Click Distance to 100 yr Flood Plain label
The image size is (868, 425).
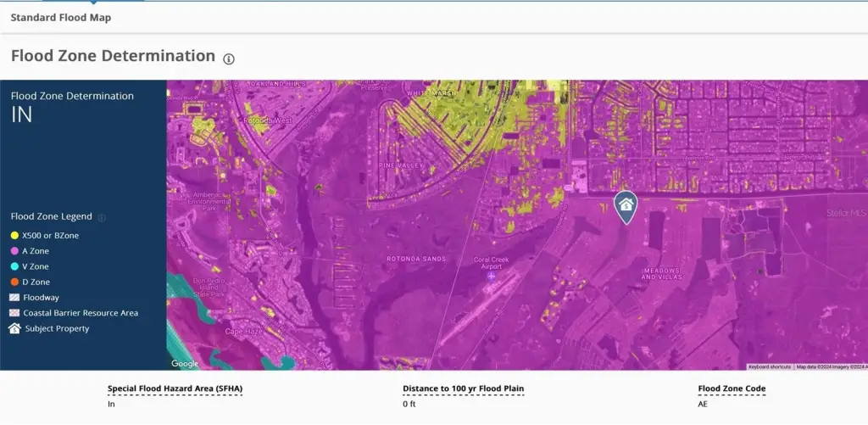click(x=463, y=389)
